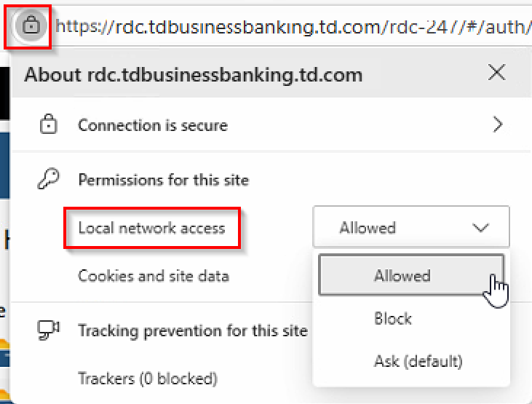Choose Block in the permission list
This screenshot has width=532, height=404.
pos(393,318)
